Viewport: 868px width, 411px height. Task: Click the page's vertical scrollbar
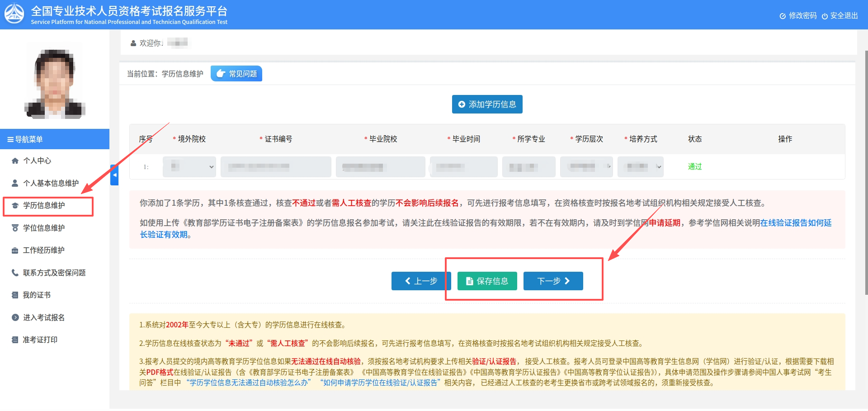pyautogui.click(x=866, y=172)
